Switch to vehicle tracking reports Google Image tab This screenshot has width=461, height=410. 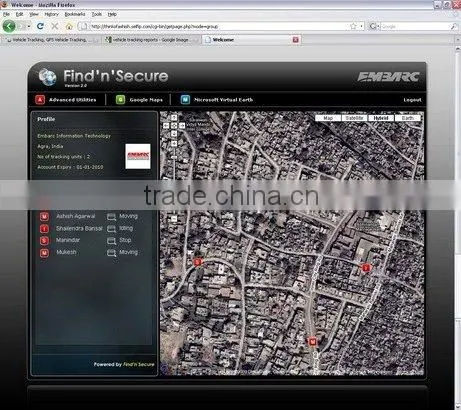pos(151,40)
